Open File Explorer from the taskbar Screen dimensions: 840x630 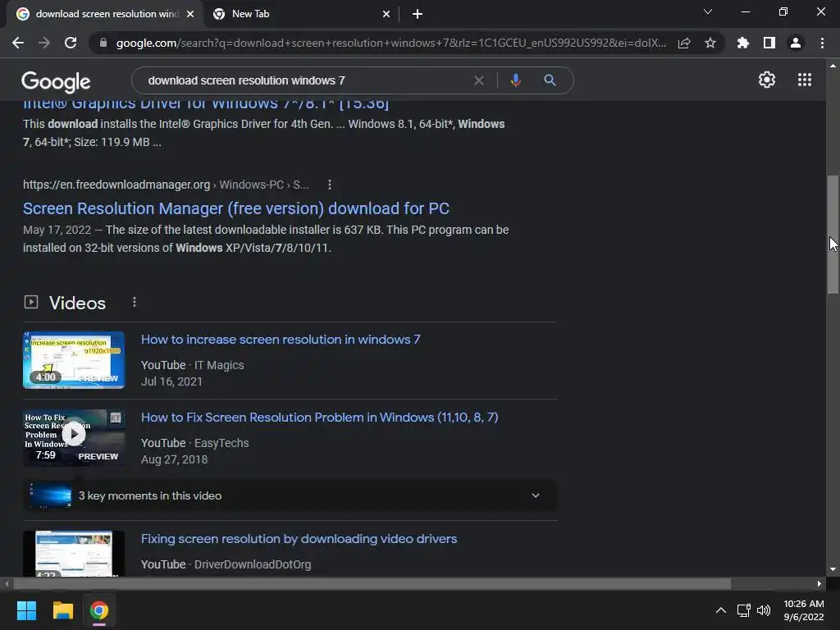coord(62,610)
